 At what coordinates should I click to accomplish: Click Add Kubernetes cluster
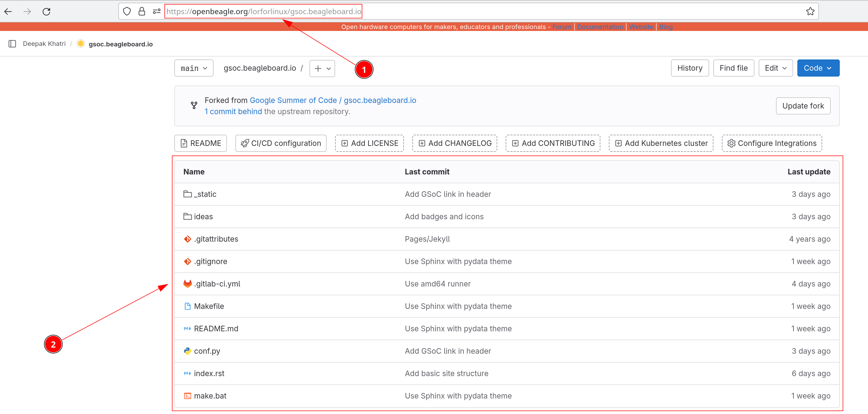click(661, 143)
